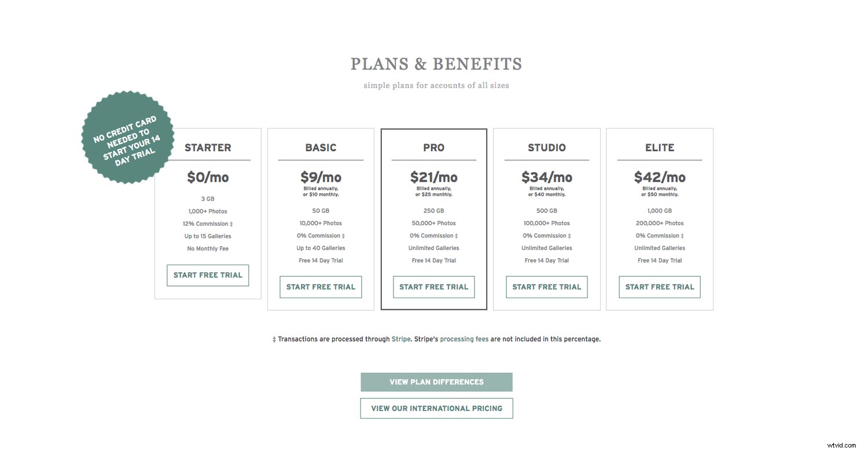Begin a BASIC plan free trial

coord(321,287)
